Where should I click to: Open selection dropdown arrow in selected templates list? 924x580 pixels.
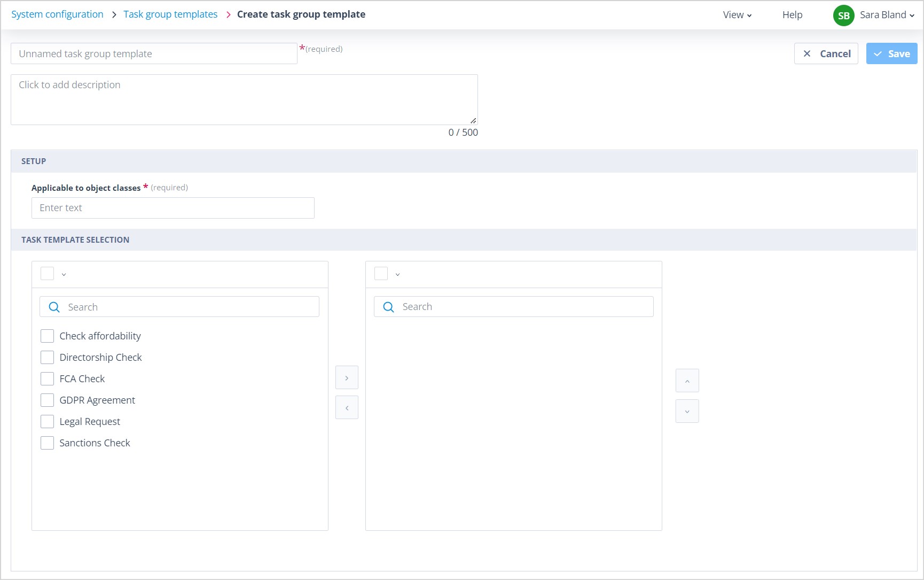(x=397, y=275)
